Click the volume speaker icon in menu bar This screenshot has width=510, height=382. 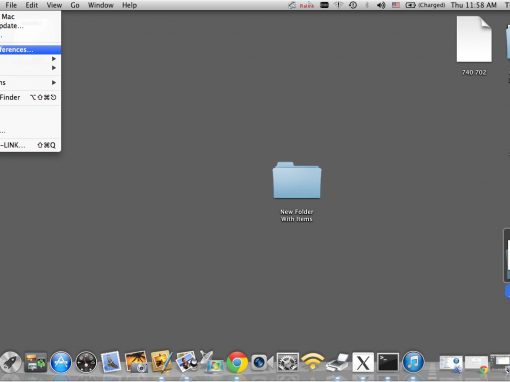[381, 5]
